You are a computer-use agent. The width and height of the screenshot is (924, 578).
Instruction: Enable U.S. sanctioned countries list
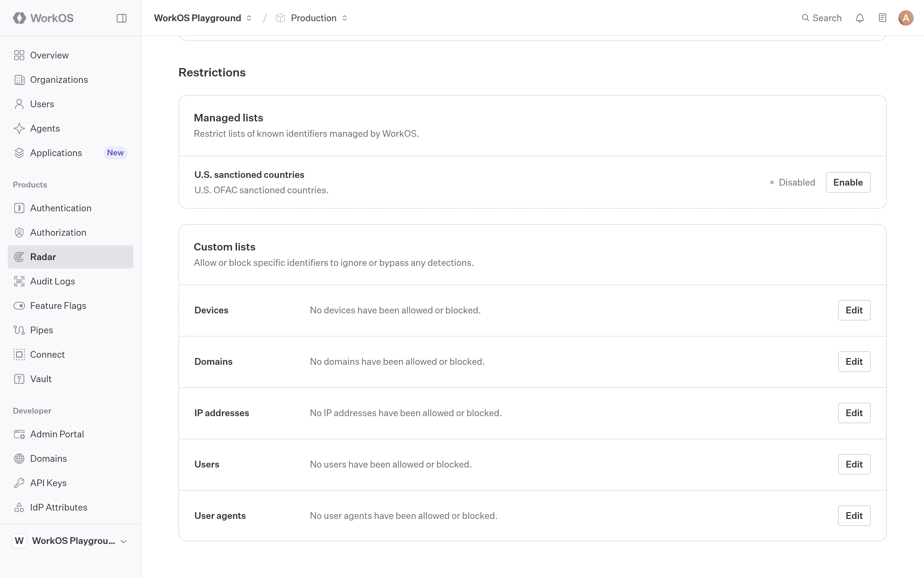click(x=848, y=182)
